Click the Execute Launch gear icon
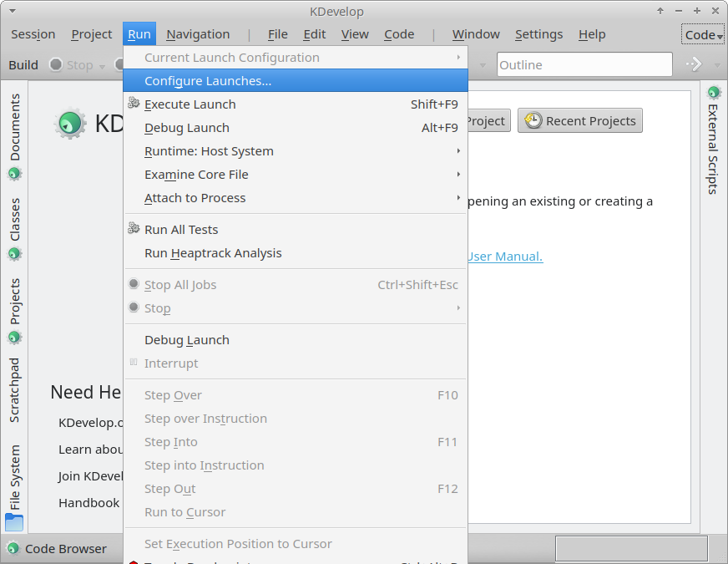The height and width of the screenshot is (564, 728). pyautogui.click(x=134, y=103)
